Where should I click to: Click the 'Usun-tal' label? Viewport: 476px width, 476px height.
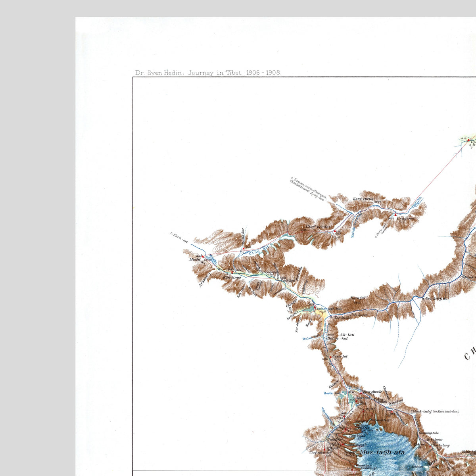pos(340,357)
